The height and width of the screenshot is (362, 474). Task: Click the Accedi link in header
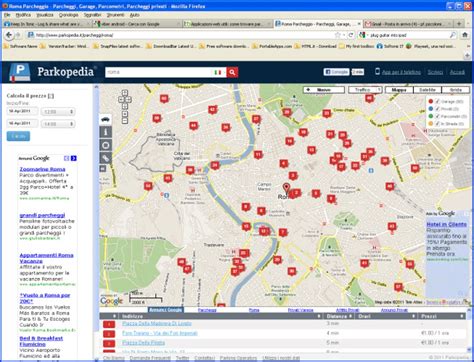pyautogui.click(x=457, y=72)
